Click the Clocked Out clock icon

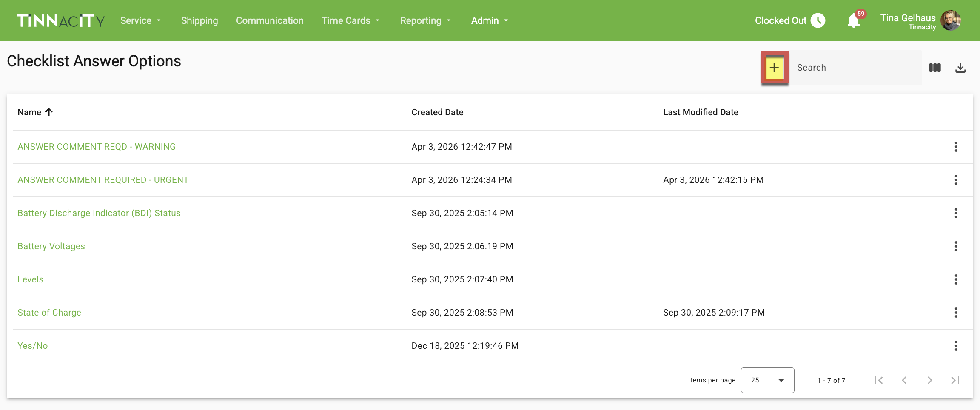[x=818, y=20]
